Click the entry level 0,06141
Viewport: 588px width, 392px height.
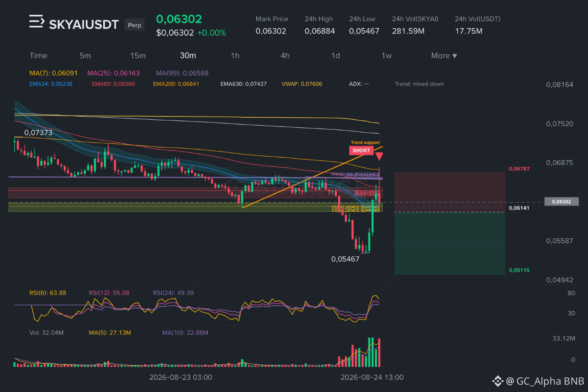point(519,208)
